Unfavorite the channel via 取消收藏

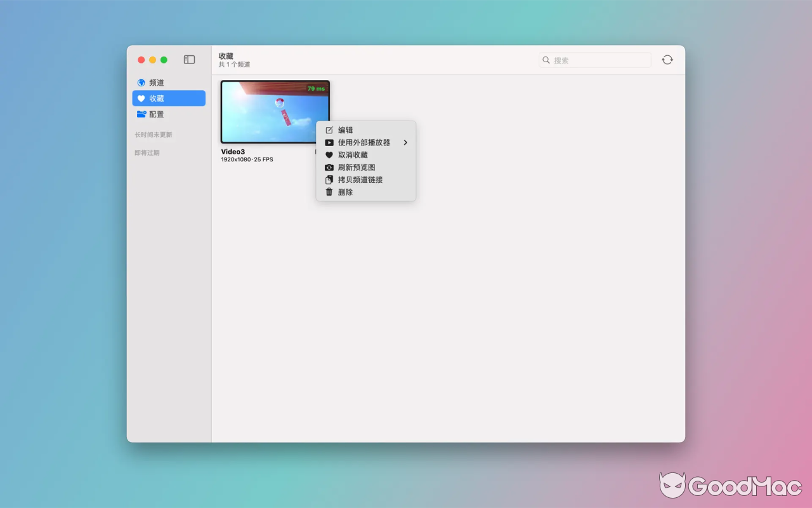pyautogui.click(x=353, y=154)
